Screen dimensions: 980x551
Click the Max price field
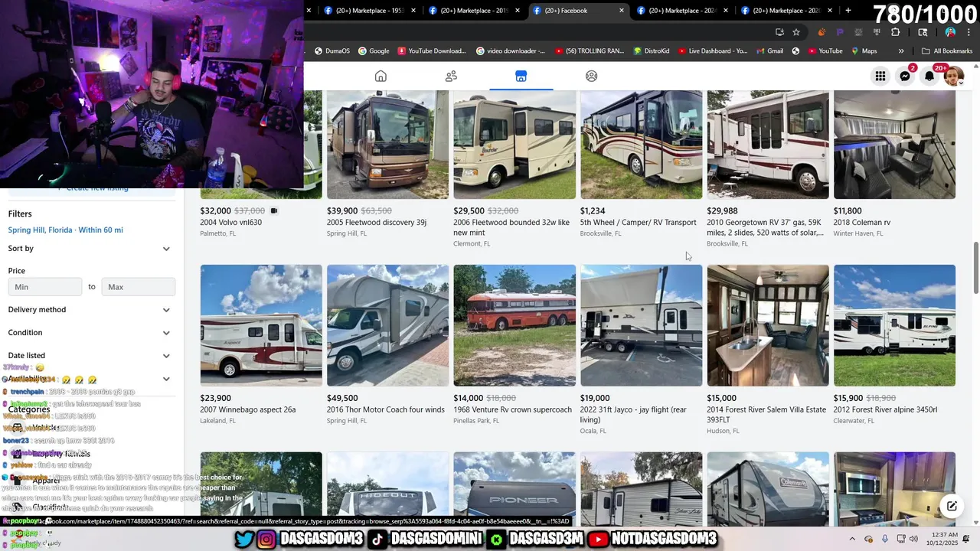coord(139,287)
